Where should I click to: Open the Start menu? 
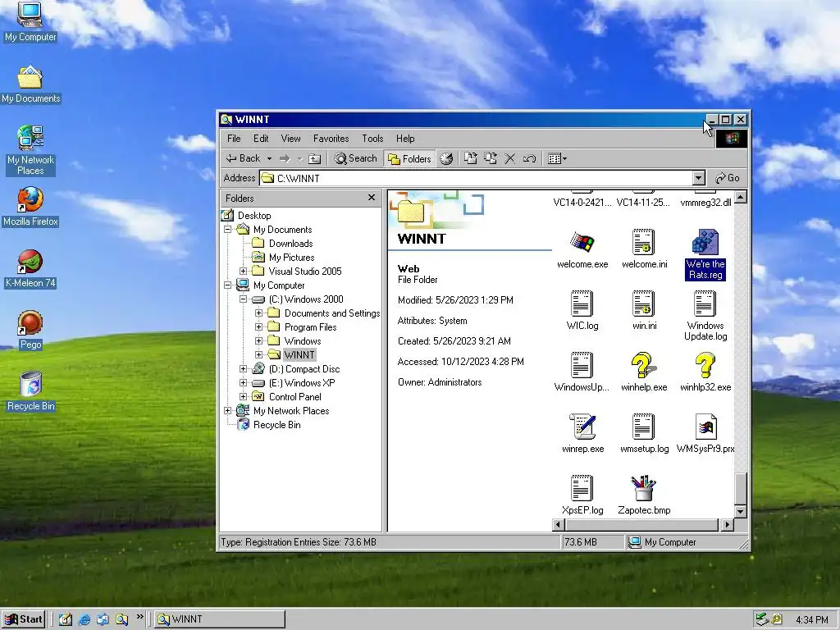click(22, 619)
